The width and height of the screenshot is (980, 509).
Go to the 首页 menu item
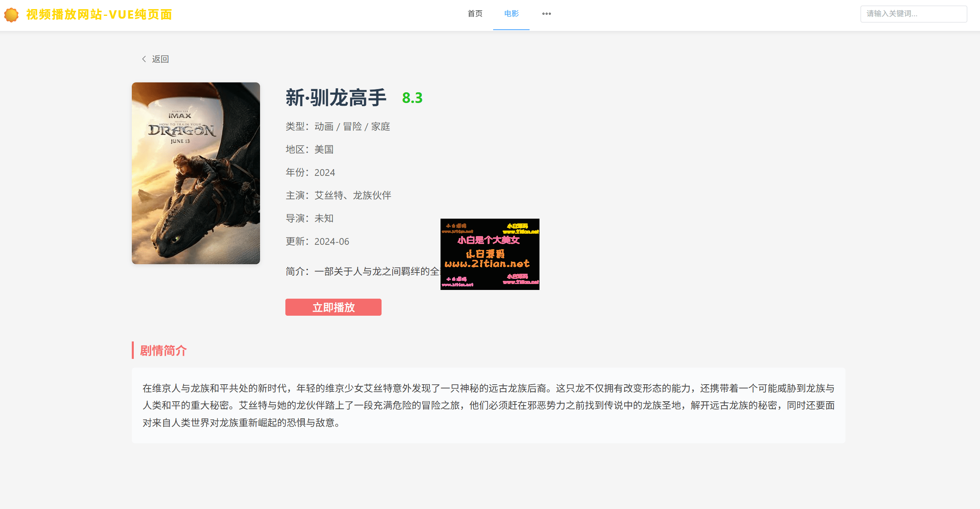pos(475,14)
